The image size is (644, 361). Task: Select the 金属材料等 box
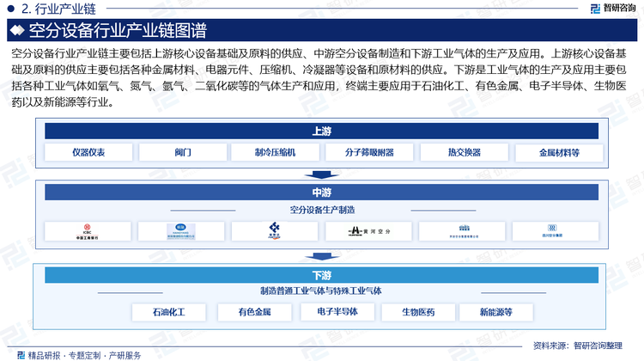[559, 152]
